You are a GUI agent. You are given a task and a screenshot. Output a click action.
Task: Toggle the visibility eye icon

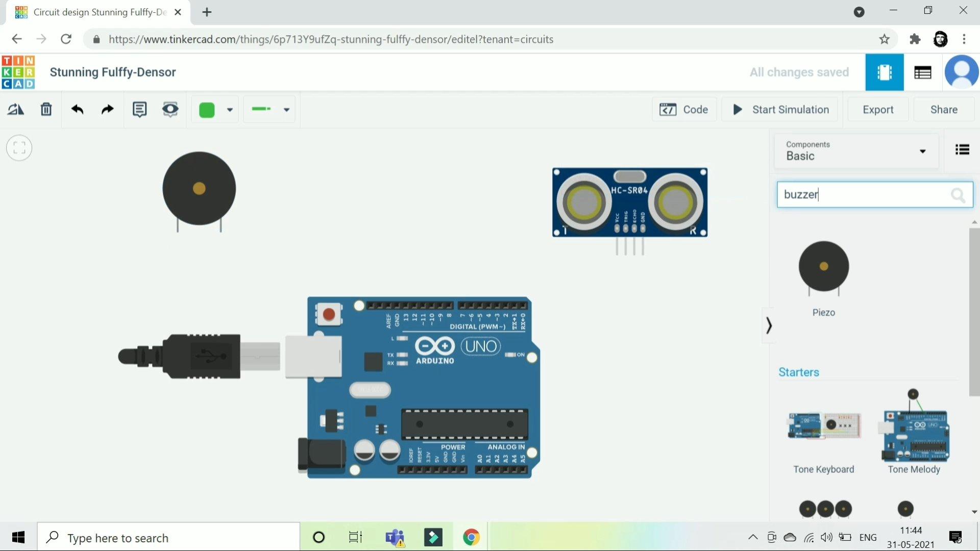[170, 109]
